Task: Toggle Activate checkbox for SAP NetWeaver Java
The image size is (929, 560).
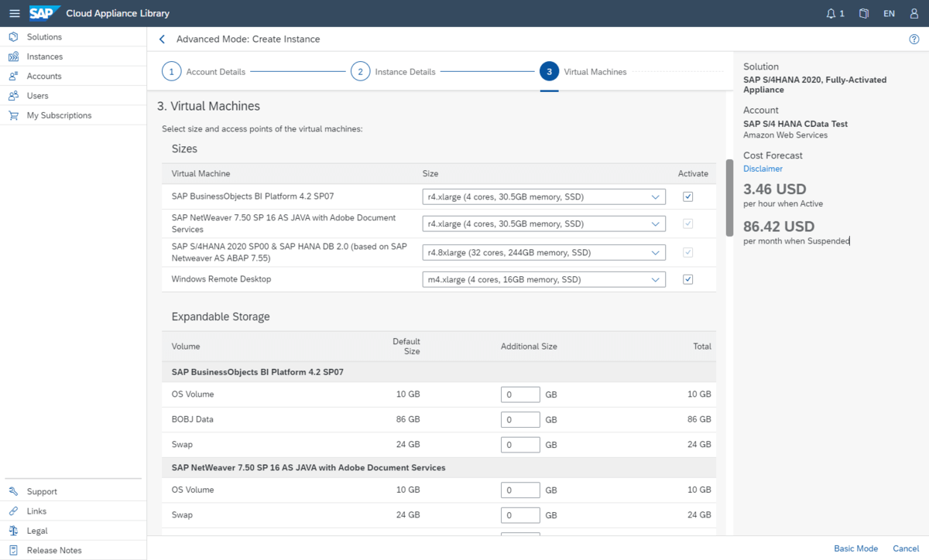Action: pyautogui.click(x=687, y=224)
